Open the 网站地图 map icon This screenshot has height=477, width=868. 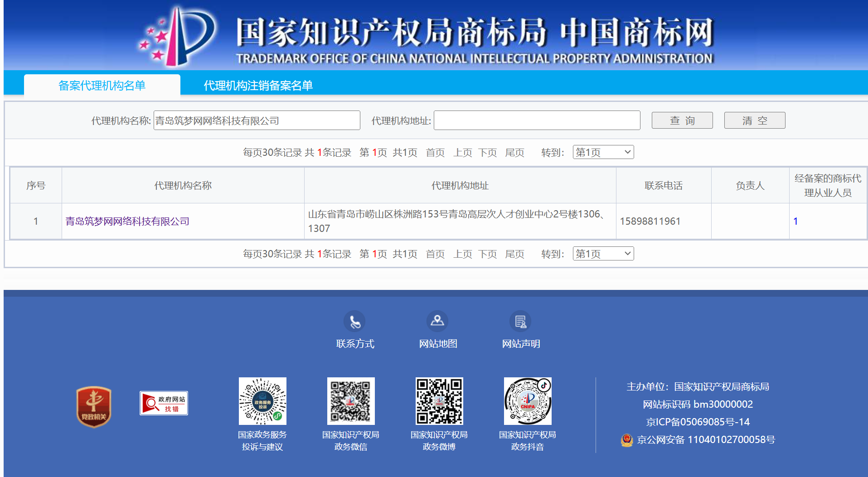click(437, 322)
